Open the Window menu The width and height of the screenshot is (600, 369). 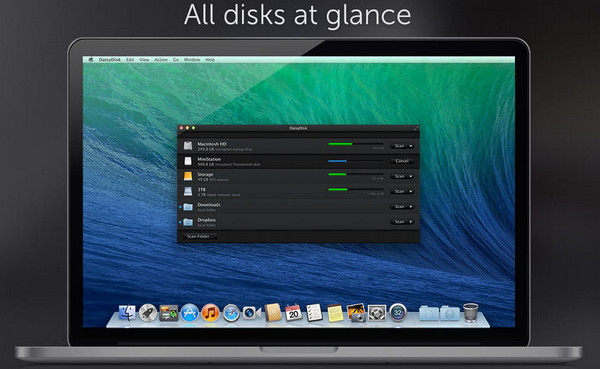(192, 60)
